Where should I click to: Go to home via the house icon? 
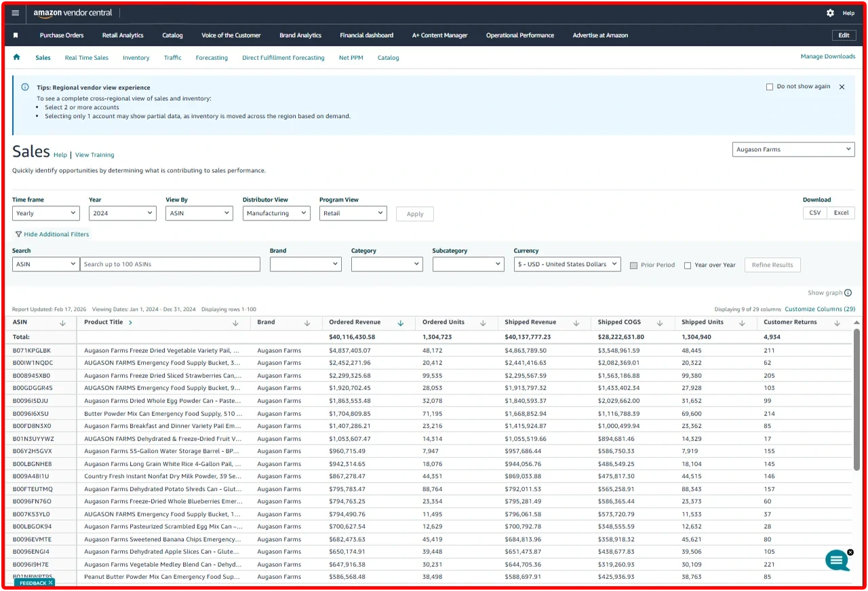click(x=17, y=58)
